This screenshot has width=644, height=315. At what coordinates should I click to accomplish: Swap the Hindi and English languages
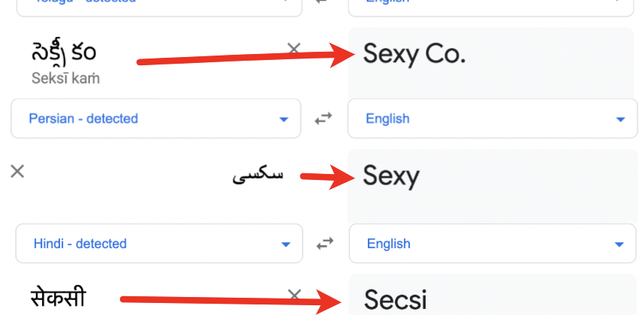[324, 244]
